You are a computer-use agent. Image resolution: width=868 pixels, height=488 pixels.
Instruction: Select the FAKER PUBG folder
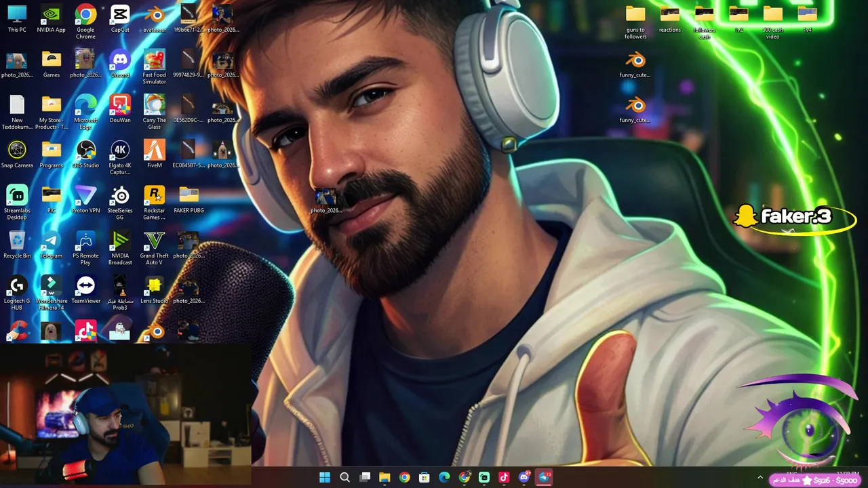(x=189, y=200)
